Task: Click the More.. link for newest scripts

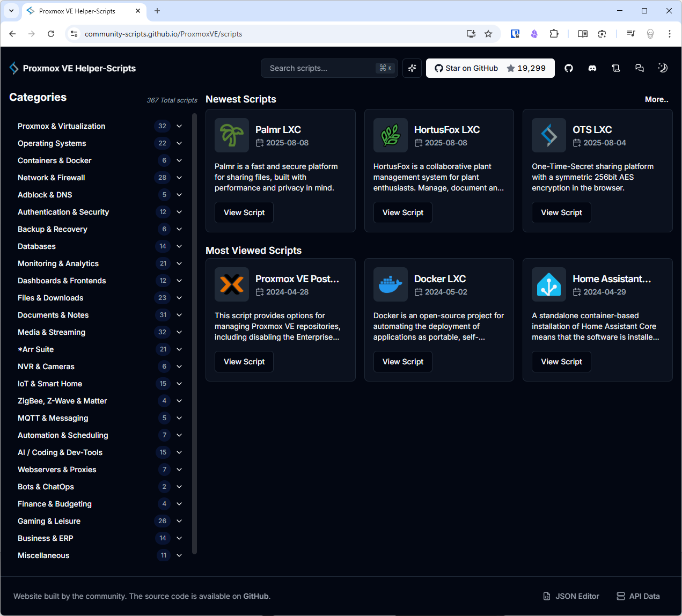Action: coord(657,99)
